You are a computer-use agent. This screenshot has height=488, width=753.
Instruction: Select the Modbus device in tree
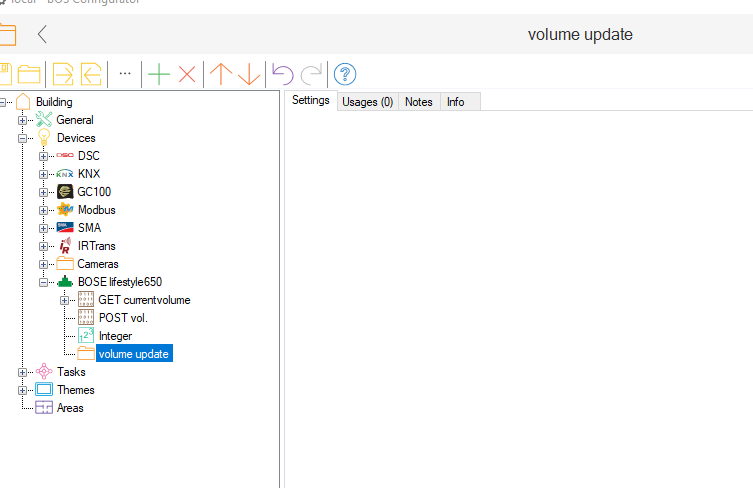pos(96,210)
